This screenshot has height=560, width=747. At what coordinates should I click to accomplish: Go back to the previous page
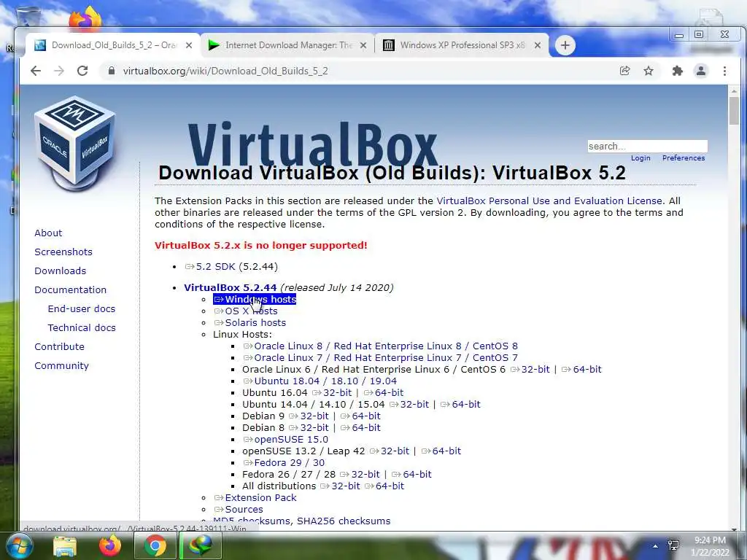click(x=36, y=71)
